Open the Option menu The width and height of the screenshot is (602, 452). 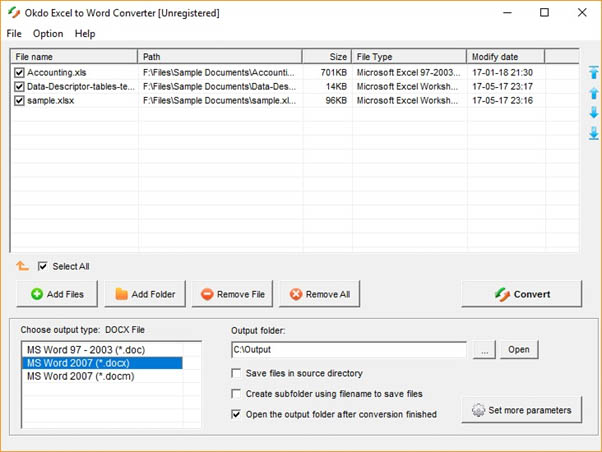click(48, 34)
